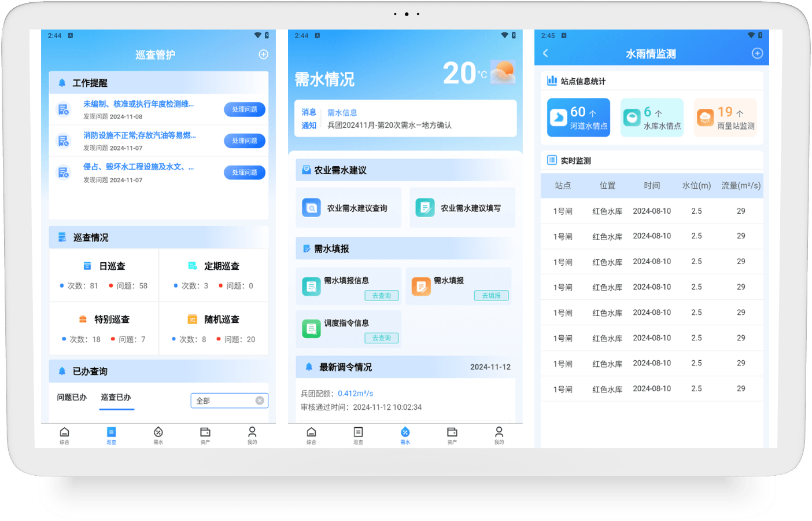Tap the plus icon in 水雨情监测 header
The width and height of the screenshot is (812, 521).
757,53
